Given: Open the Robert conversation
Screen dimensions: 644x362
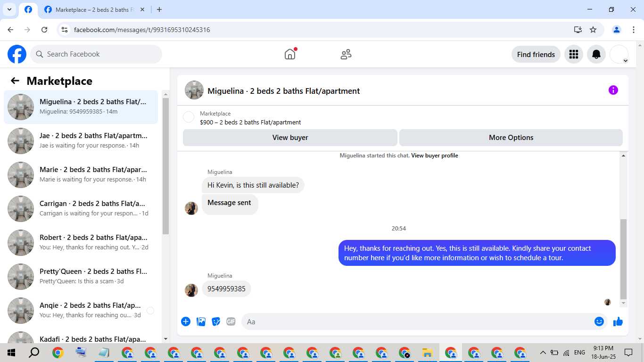Looking at the screenshot, I should 81,243.
